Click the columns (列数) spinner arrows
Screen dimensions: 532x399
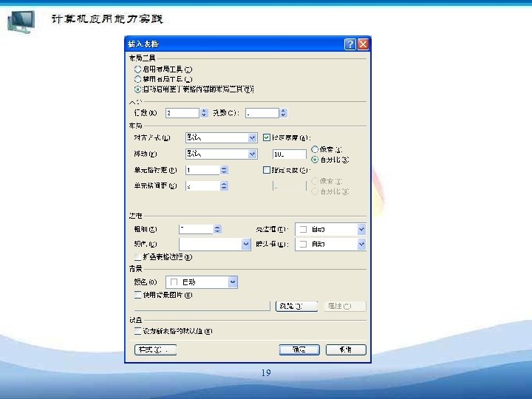click(x=284, y=113)
